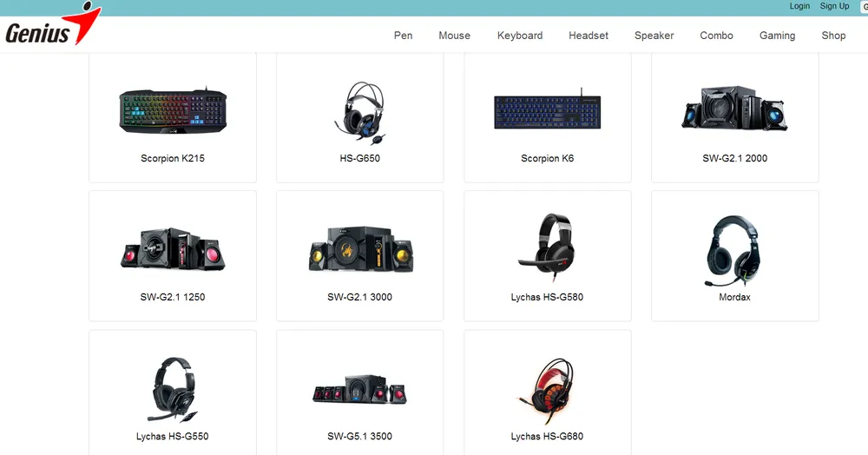This screenshot has height=455, width=868.
Task: Open the Scorpion K215 keyboard image
Action: pos(173,110)
